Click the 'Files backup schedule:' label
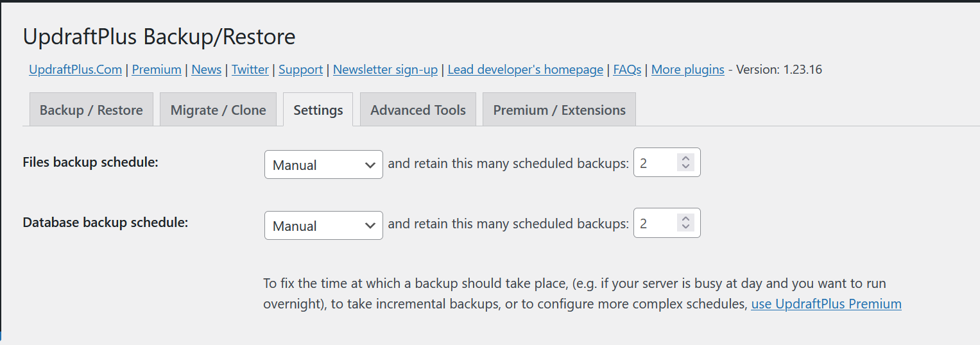 point(90,162)
